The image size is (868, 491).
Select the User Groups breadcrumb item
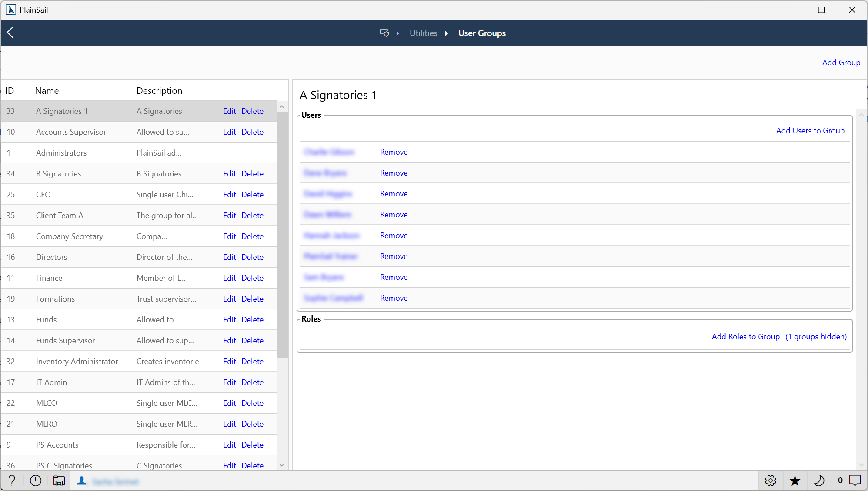pyautogui.click(x=482, y=33)
